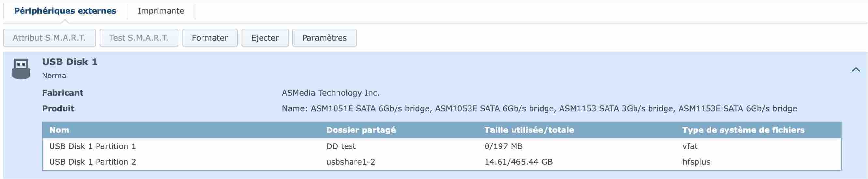Click the USB drive icon
Viewport: 868px width, 179px height.
click(x=21, y=69)
